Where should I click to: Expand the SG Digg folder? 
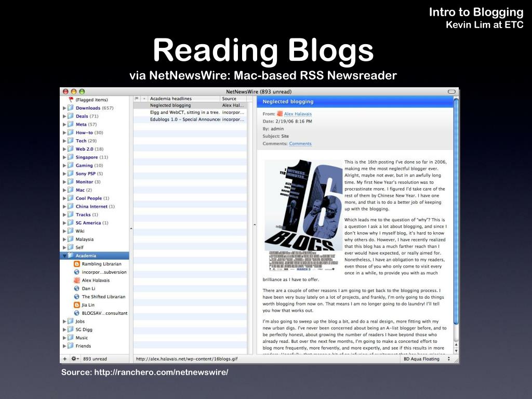[64, 329]
